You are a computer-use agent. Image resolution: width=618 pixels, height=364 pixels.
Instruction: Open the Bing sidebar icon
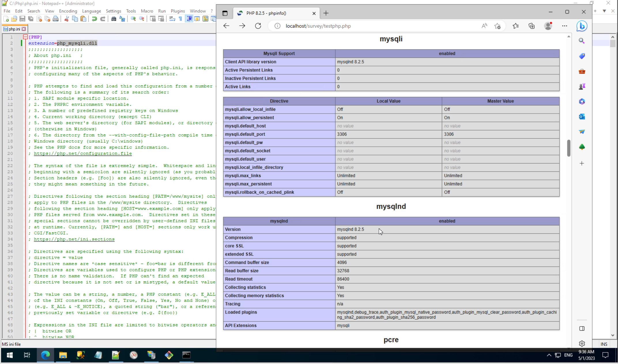(582, 26)
